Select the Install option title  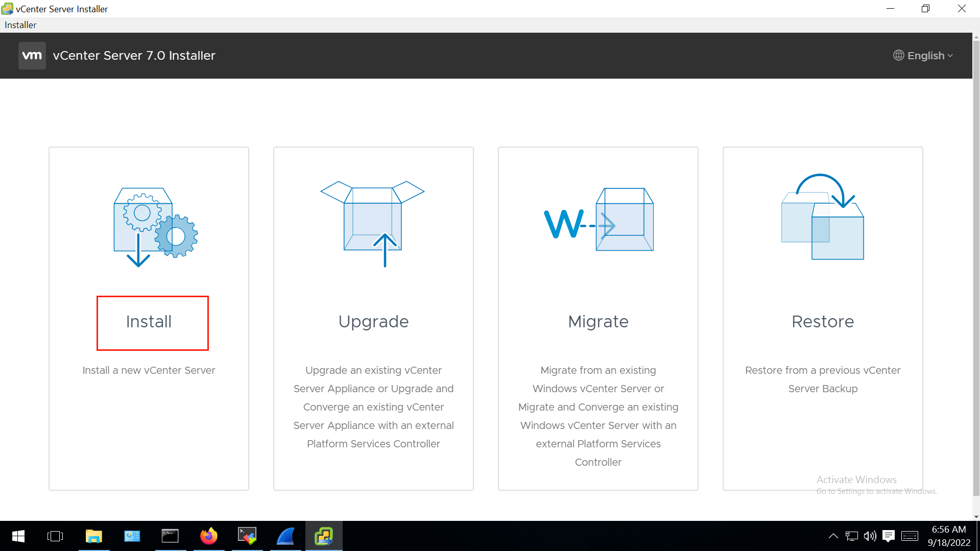149,322
